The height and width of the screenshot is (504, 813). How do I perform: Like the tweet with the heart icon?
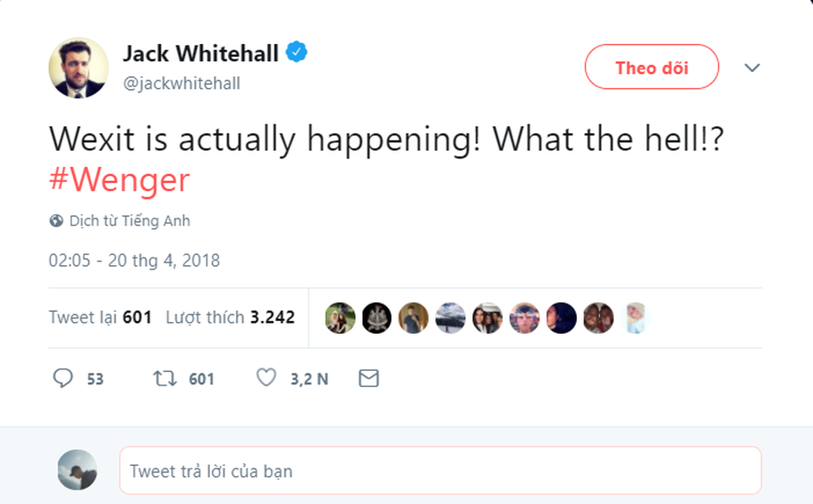click(x=267, y=378)
